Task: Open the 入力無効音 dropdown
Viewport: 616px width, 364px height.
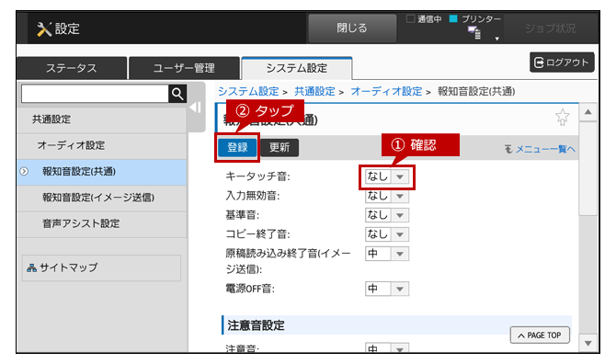Action: pos(387,196)
